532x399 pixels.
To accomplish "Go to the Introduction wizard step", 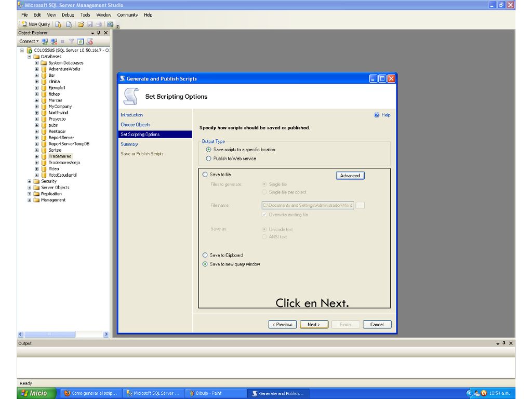I will point(131,115).
